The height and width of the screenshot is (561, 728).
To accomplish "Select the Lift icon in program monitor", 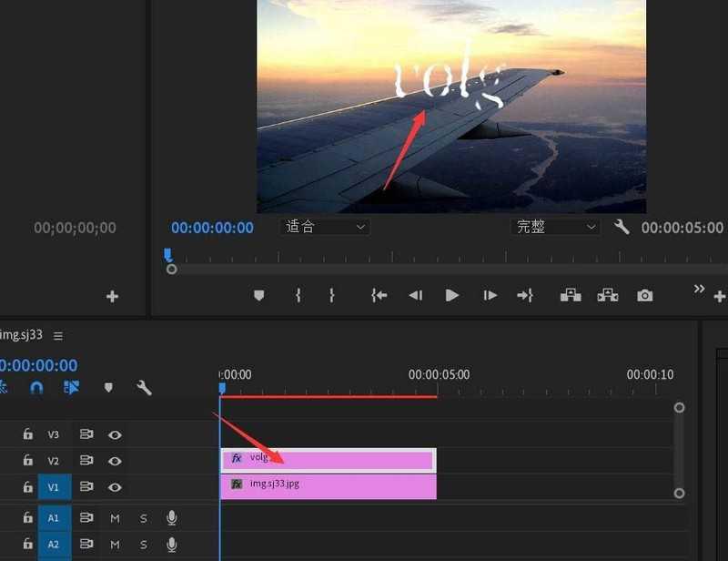I will point(571,295).
